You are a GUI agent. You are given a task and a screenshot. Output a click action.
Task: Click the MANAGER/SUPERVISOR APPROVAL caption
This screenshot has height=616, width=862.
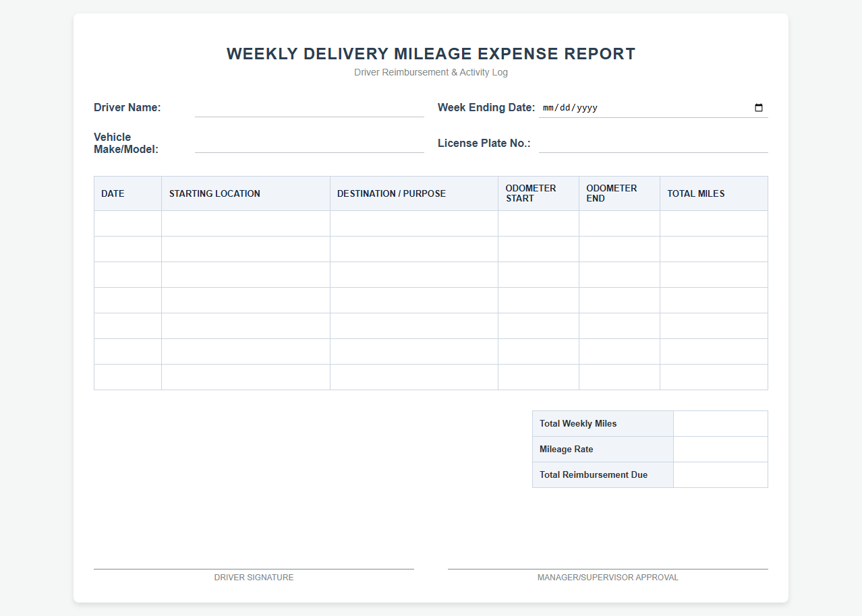[608, 578]
